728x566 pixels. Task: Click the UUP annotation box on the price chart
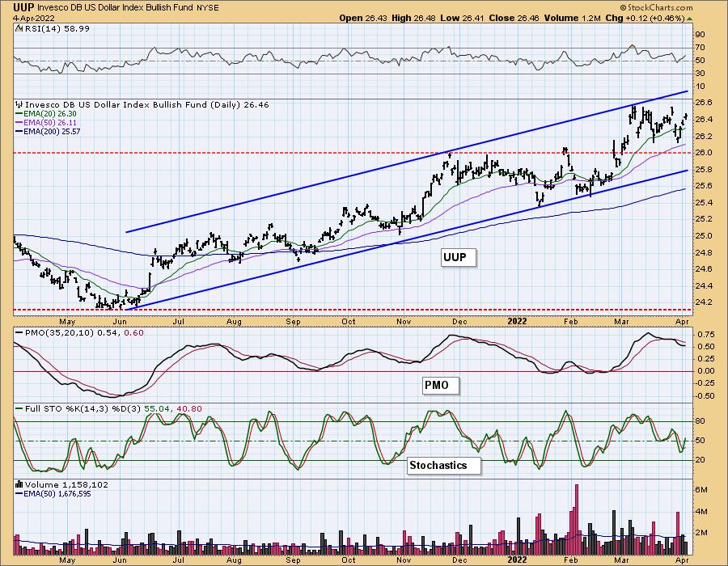click(459, 257)
